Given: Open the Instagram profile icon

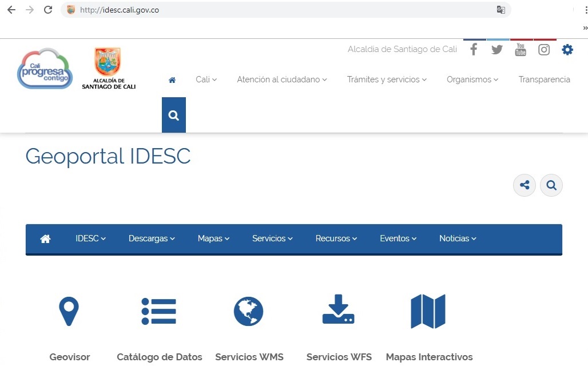Looking at the screenshot, I should [543, 49].
